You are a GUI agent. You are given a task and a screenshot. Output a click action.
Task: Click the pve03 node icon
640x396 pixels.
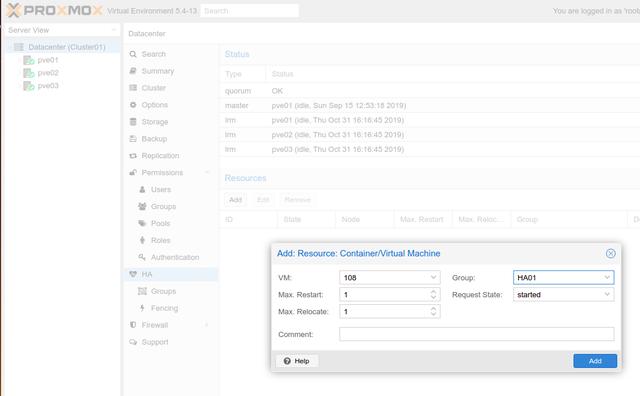29,86
